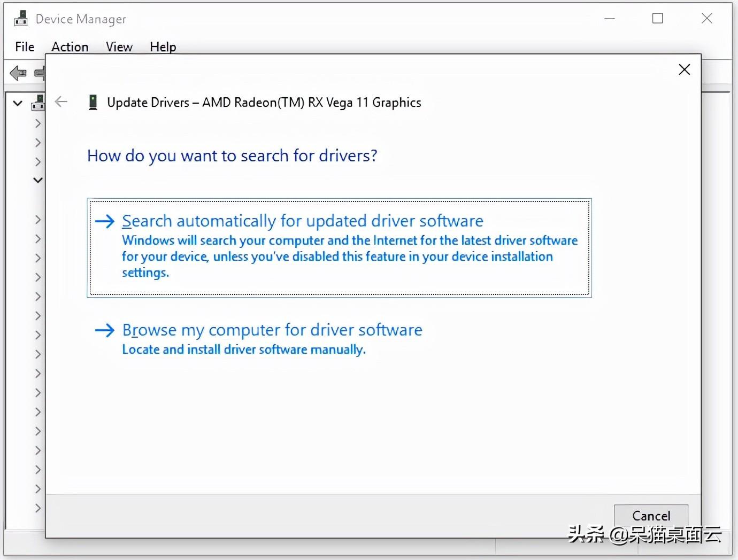Open the View menu

coord(119,47)
